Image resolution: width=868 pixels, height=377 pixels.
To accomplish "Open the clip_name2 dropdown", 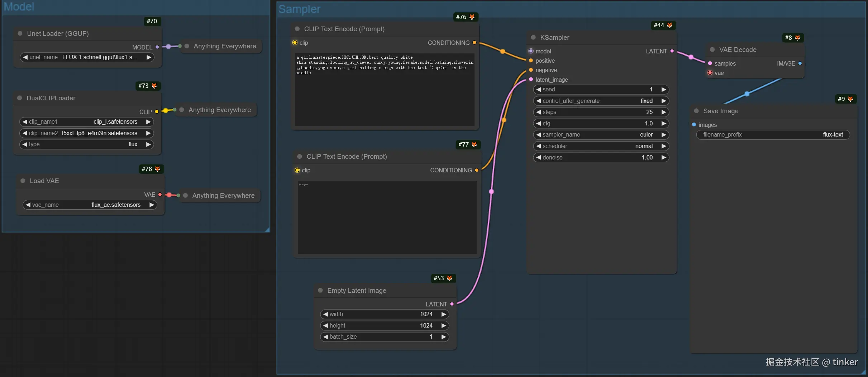I will 86,133.
